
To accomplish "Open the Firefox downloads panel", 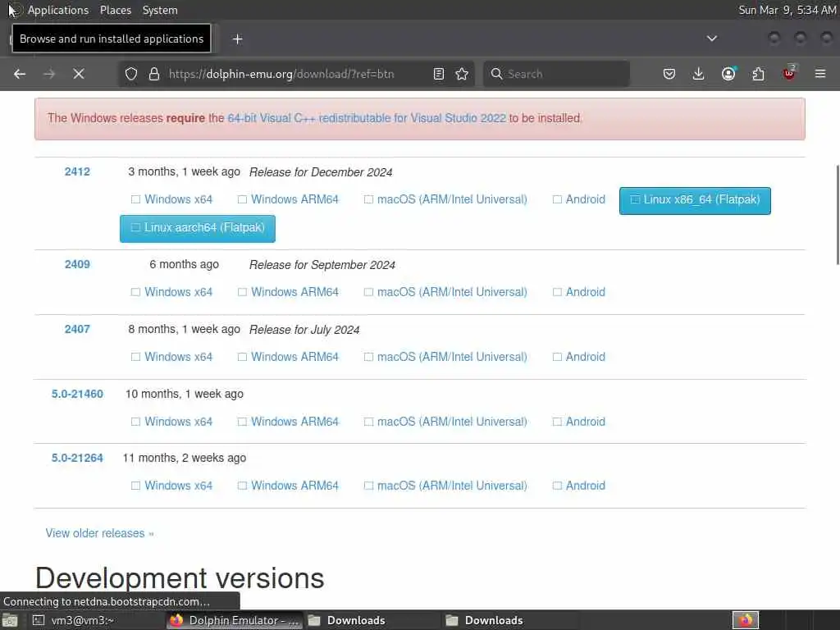I will 699,74.
